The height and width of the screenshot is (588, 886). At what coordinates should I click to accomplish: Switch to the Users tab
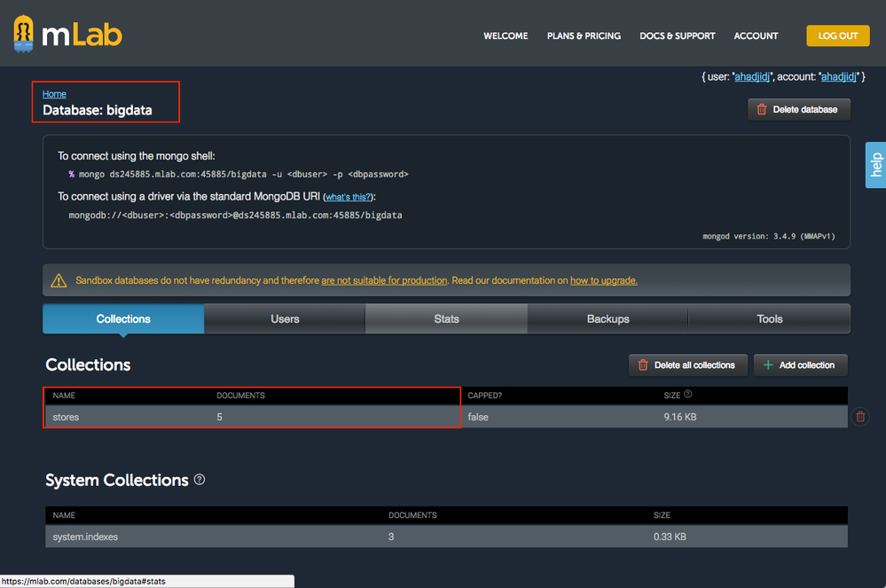pyautogui.click(x=285, y=319)
